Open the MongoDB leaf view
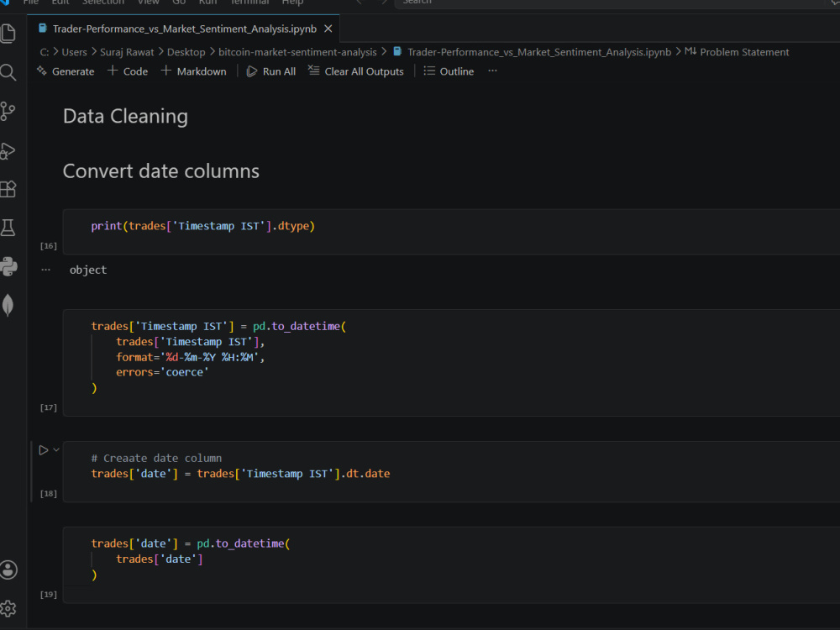 (x=8, y=306)
